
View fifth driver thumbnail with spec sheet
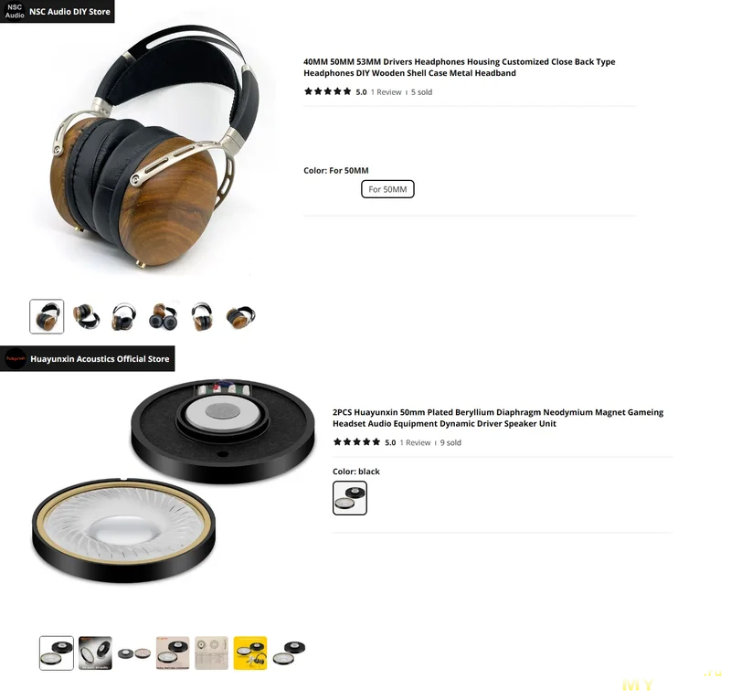tap(211, 652)
